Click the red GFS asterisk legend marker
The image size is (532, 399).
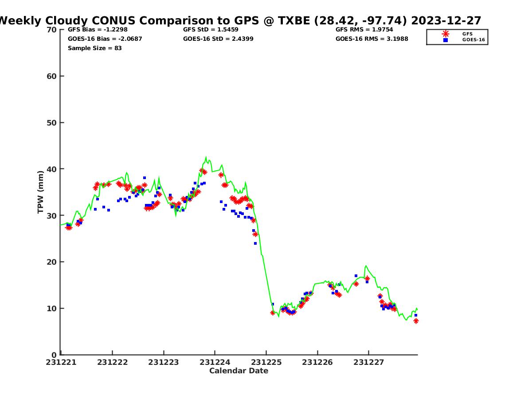[x=446, y=34]
